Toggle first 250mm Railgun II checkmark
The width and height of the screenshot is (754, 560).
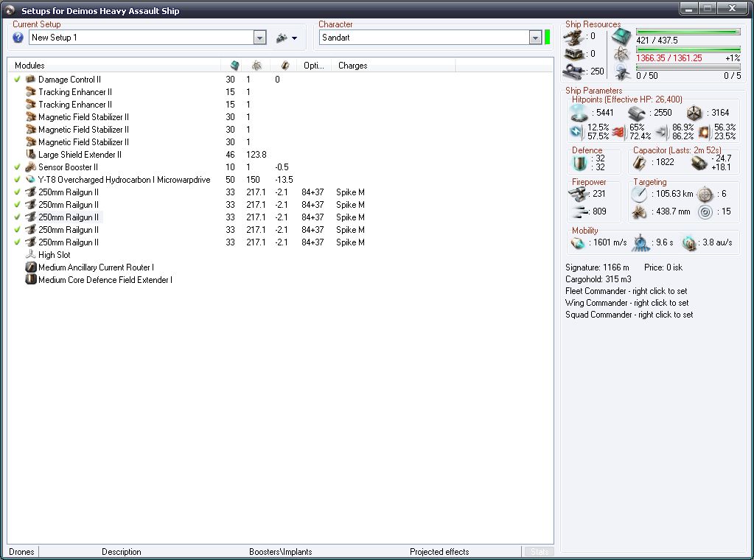point(17,192)
